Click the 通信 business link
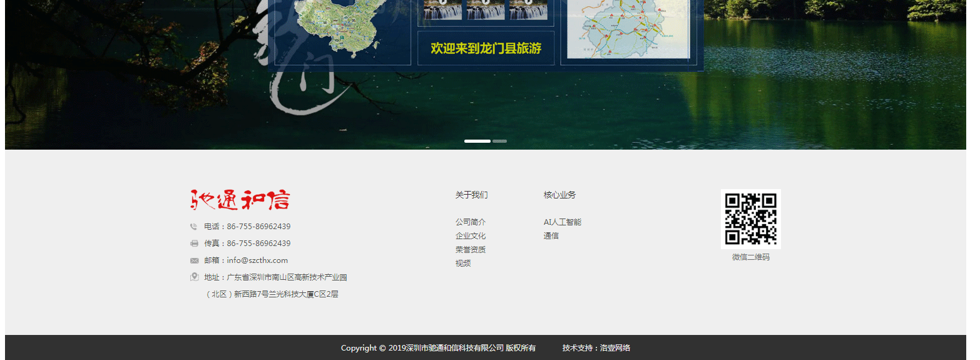The height and width of the screenshot is (360, 980). tap(551, 236)
